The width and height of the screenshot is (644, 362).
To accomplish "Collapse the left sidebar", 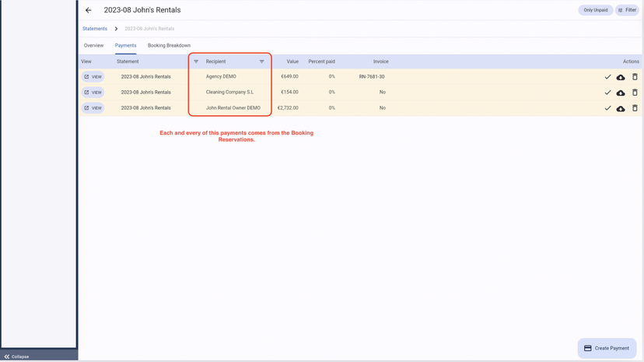I will (x=16, y=357).
